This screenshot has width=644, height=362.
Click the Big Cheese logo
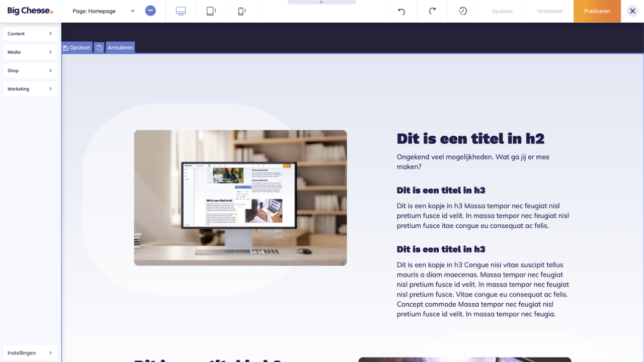(30, 11)
